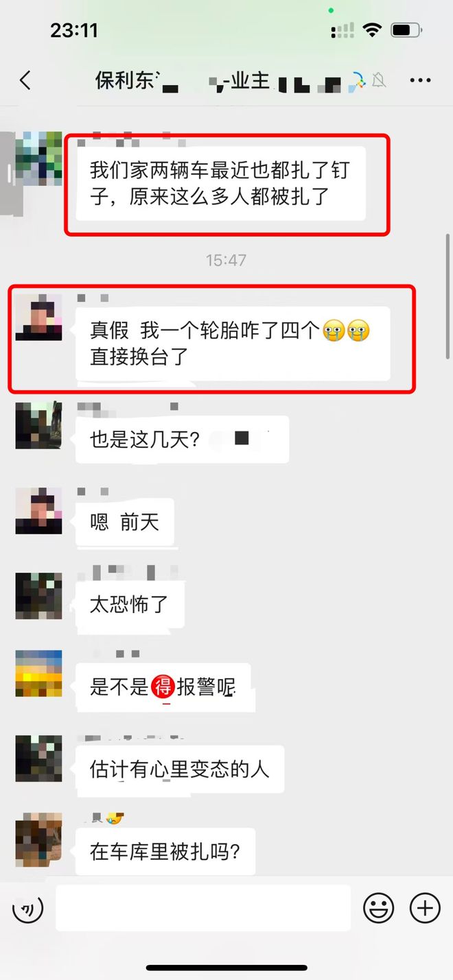The width and height of the screenshot is (453, 980).
Task: Tap the message 在车库里被扎吗?
Action: [x=165, y=851]
